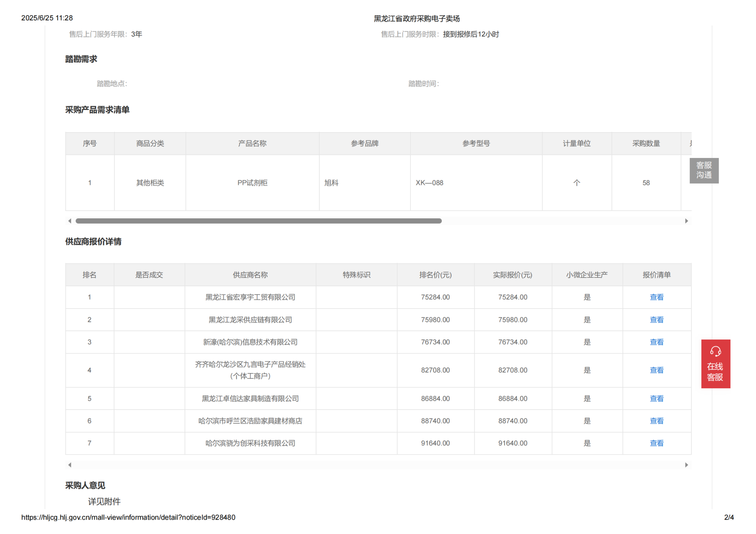This screenshot has width=756, height=534.
Task: Click the 供应商名称 column header
Action: click(250, 275)
